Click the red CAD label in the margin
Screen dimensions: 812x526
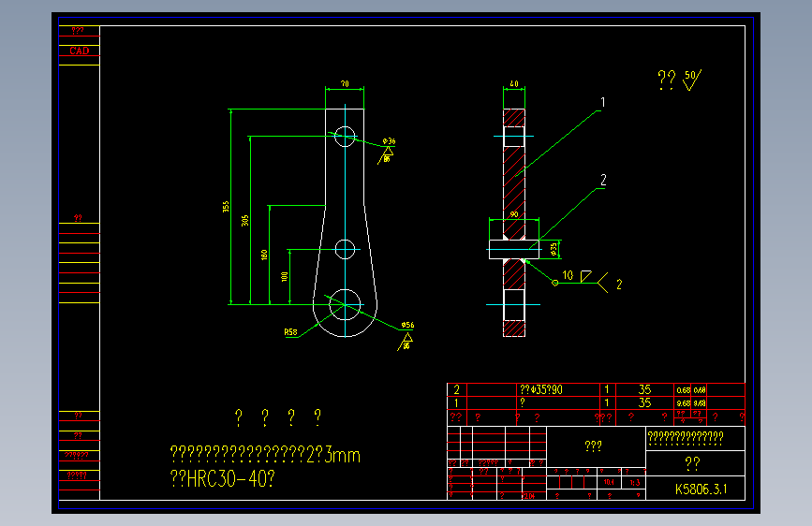[80, 51]
